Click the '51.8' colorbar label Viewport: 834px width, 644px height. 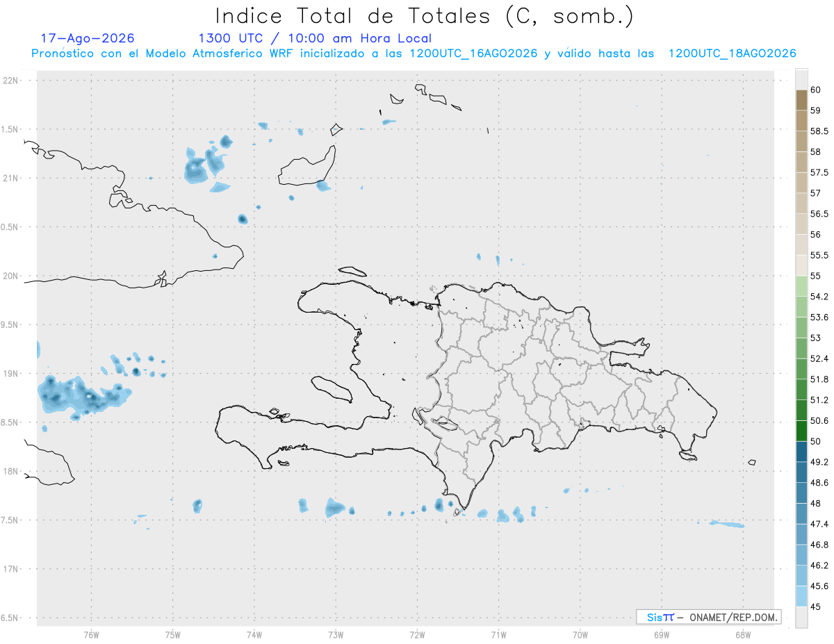(x=819, y=379)
